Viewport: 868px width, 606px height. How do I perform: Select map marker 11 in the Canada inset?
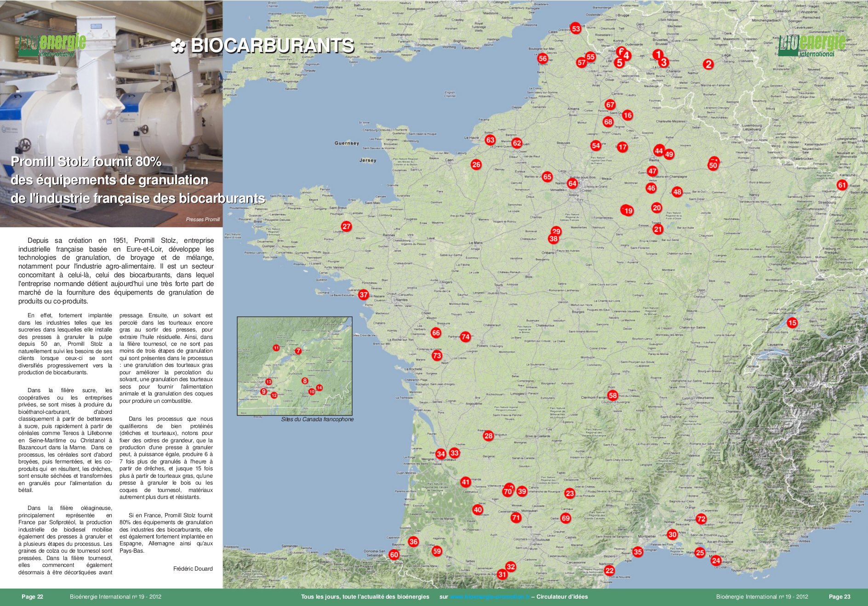(276, 348)
